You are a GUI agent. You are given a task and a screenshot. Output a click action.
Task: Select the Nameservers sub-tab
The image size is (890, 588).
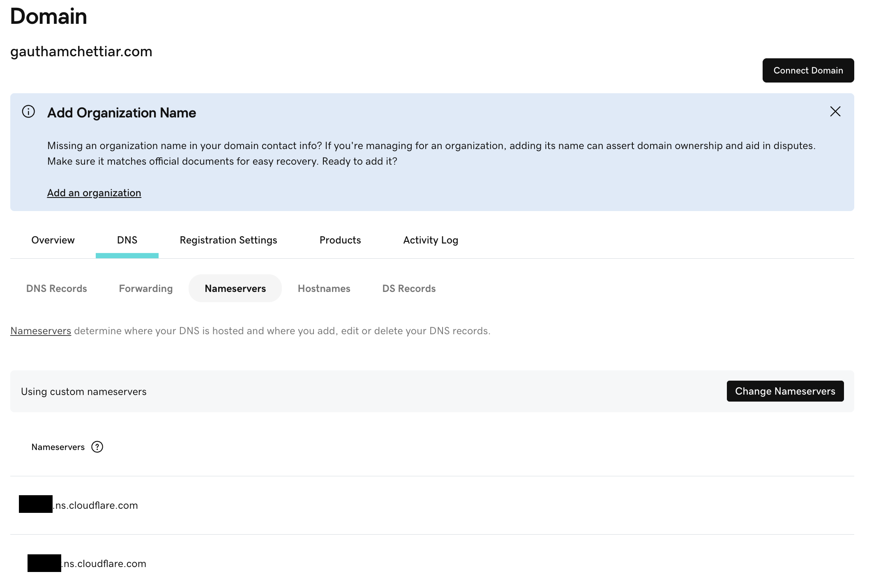235,288
